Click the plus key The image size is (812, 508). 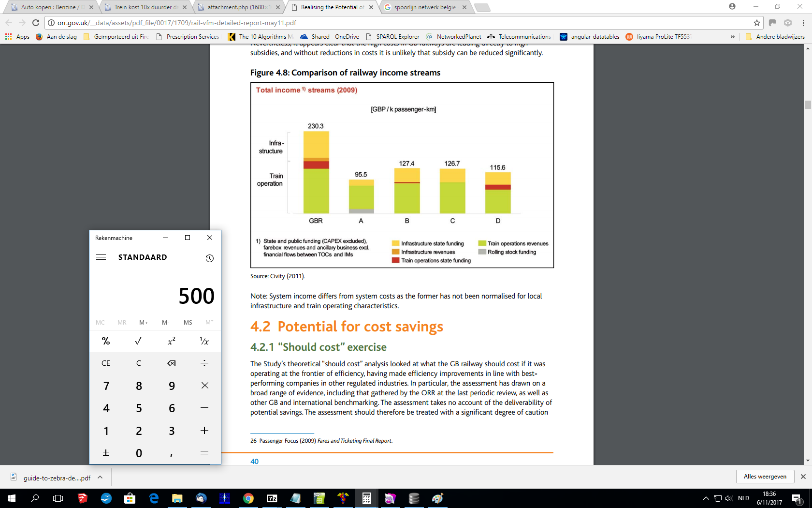click(204, 431)
